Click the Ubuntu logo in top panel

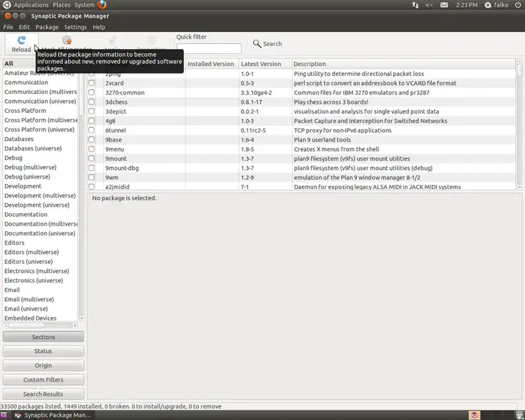7,5
